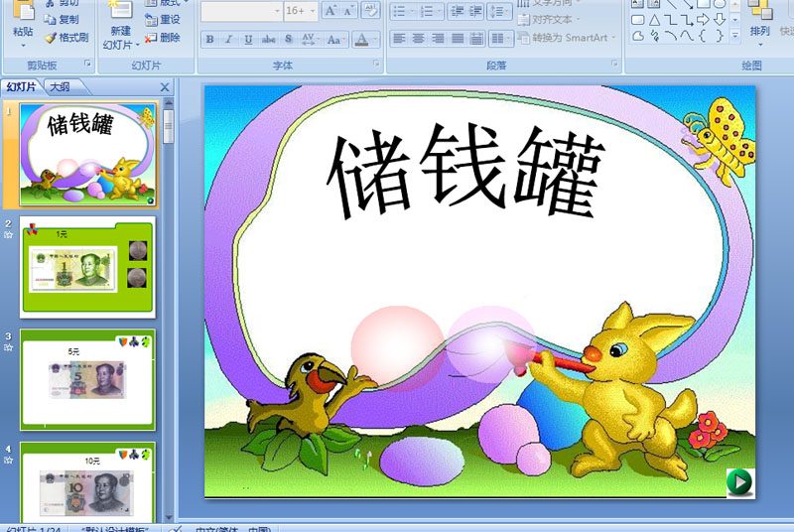Apply text shadow with S button
The image size is (794, 532).
288,39
